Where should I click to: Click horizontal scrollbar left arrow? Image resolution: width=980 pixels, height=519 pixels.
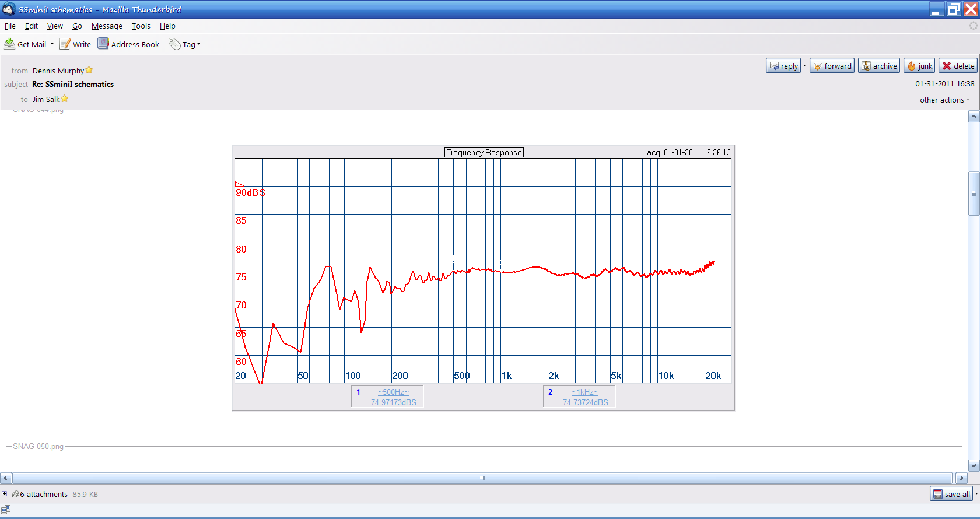[x=6, y=478]
